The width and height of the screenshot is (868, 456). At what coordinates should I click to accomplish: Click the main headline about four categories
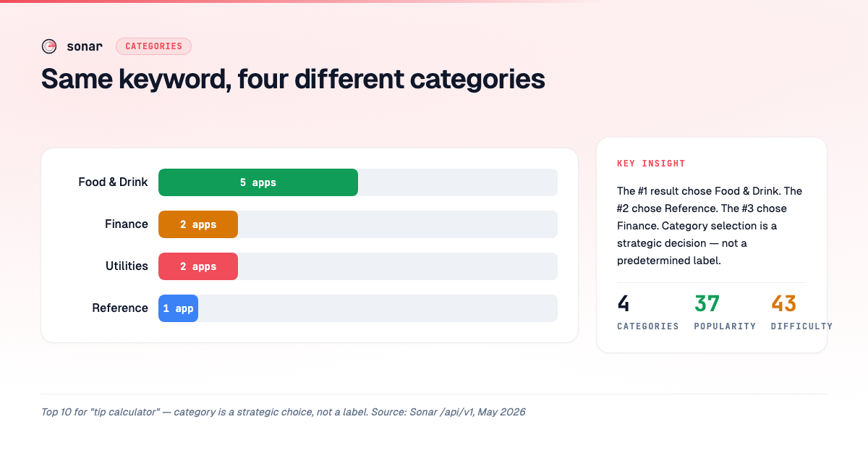(293, 79)
